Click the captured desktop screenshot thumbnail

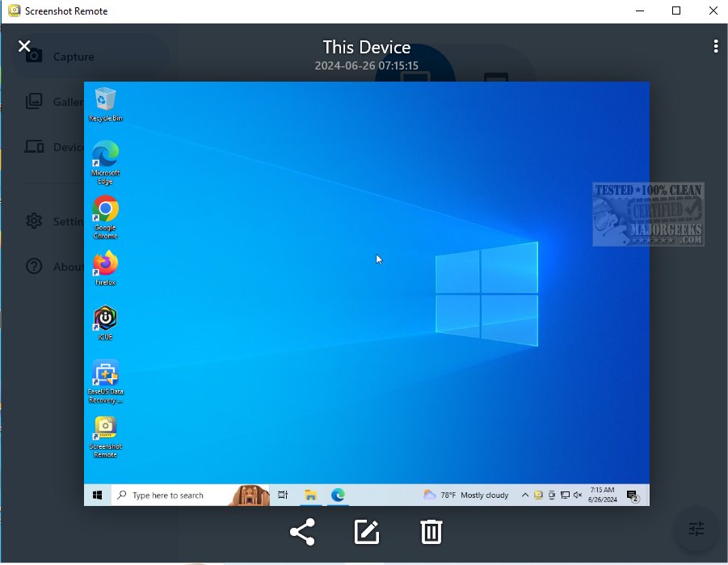pyautogui.click(x=366, y=291)
